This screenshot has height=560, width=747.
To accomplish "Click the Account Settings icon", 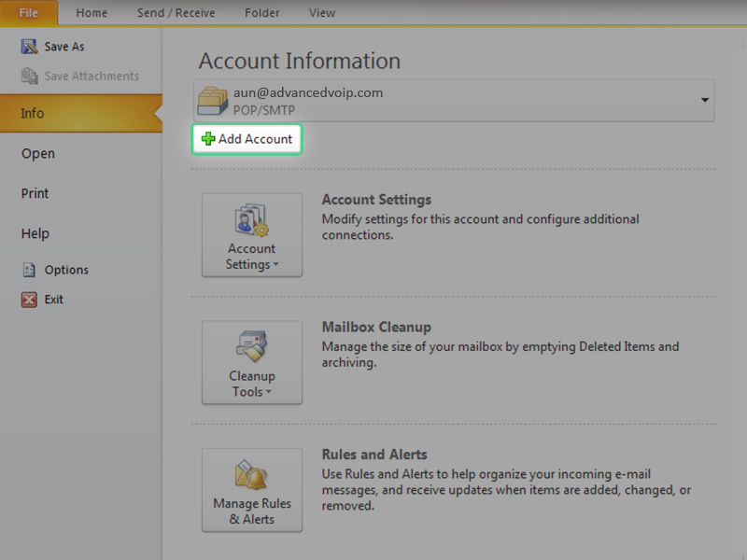I will pos(251,220).
